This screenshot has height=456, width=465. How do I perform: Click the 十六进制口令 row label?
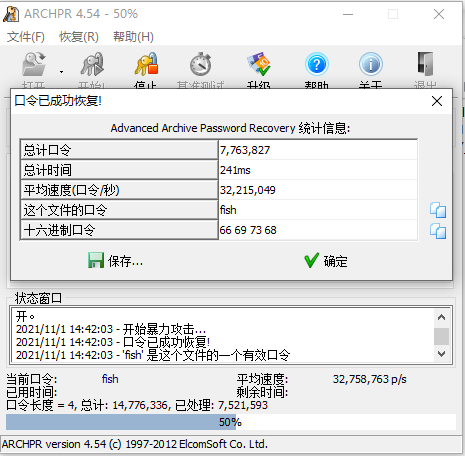coord(119,230)
